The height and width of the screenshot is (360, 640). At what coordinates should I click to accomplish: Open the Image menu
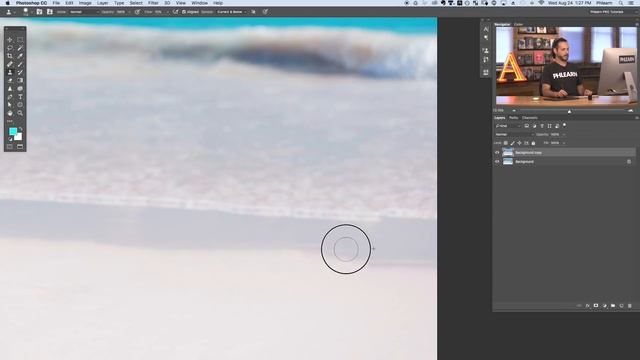pos(85,3)
